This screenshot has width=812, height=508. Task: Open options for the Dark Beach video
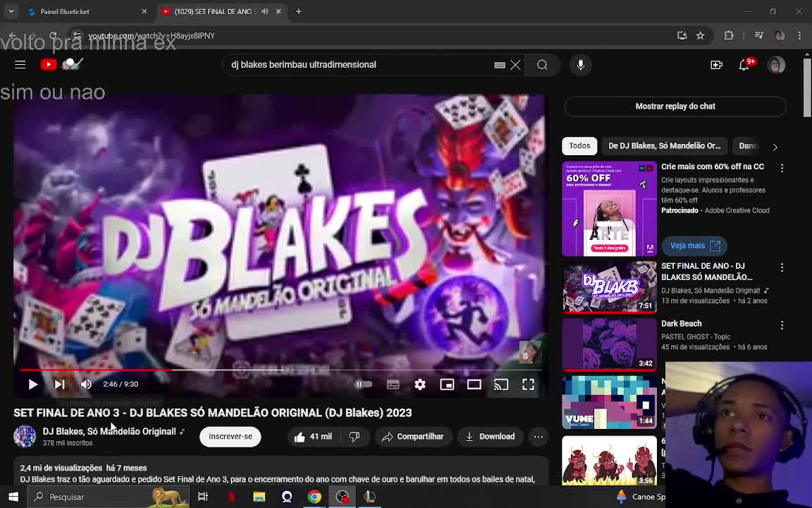click(782, 325)
